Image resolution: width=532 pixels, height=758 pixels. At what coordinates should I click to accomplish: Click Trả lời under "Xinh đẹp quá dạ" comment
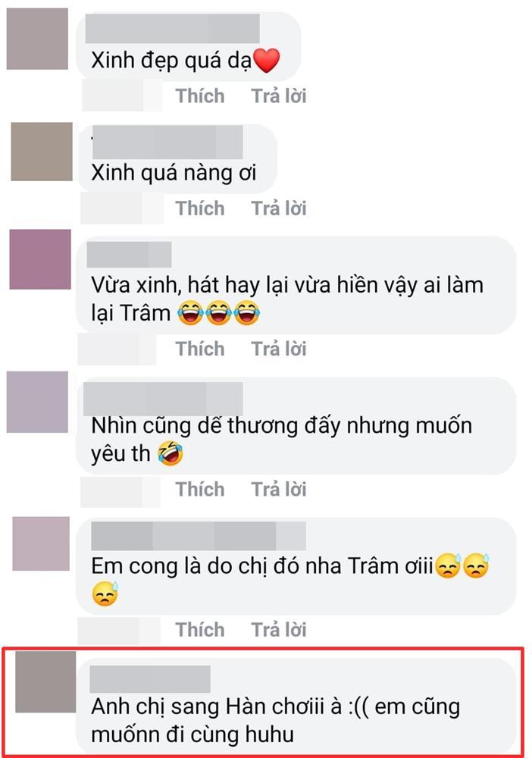click(x=279, y=96)
